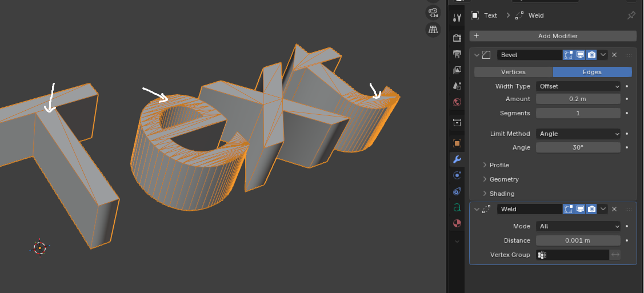The width and height of the screenshot is (644, 293).
Task: Remove the Bevel modifier
Action: [x=614, y=55]
